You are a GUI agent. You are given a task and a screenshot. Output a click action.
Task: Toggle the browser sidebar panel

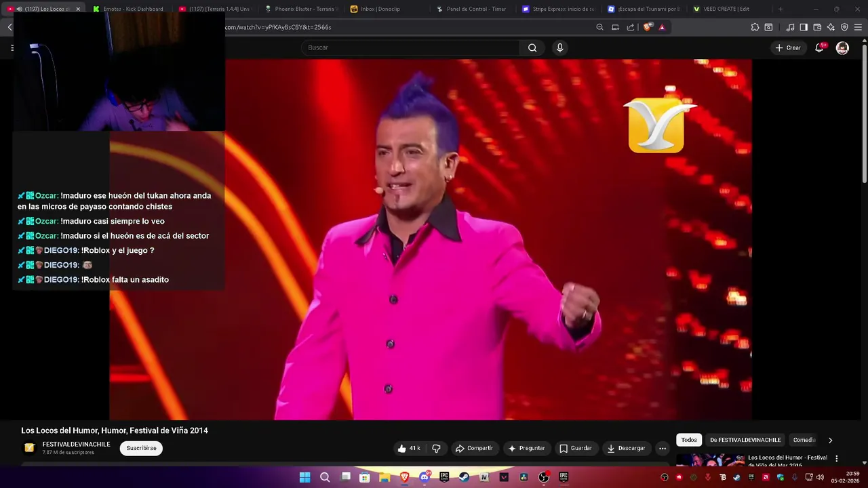[804, 27]
